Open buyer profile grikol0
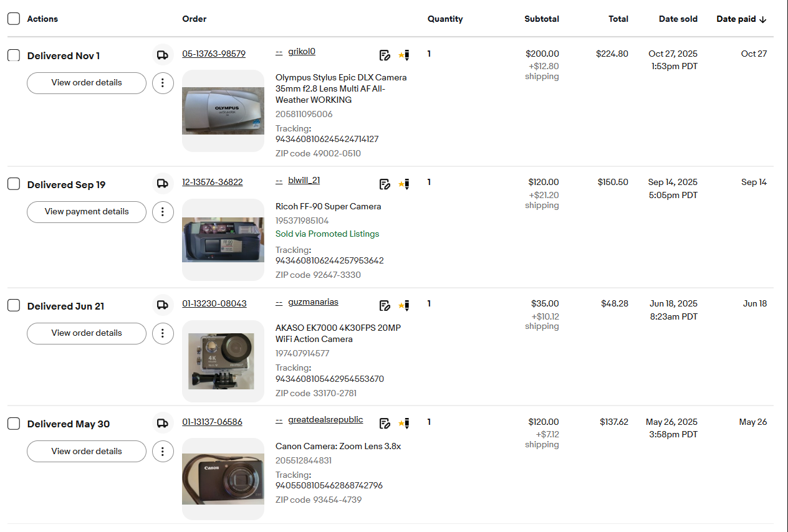The height and width of the screenshot is (532, 788). click(x=302, y=52)
